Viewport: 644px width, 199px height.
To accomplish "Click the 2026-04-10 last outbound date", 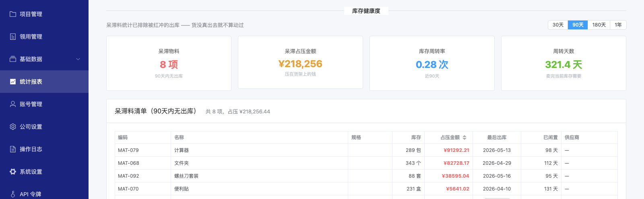I will point(497,189).
